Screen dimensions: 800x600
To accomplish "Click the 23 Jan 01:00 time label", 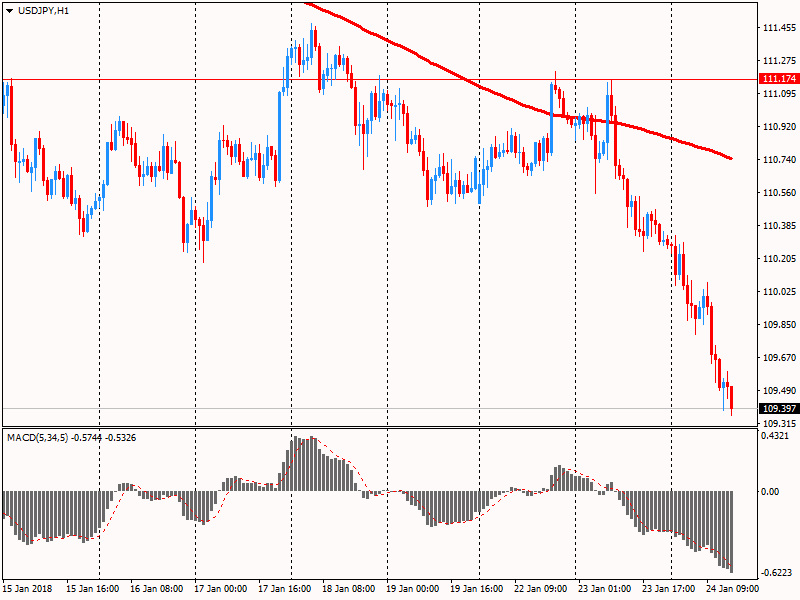I will 605,589.
